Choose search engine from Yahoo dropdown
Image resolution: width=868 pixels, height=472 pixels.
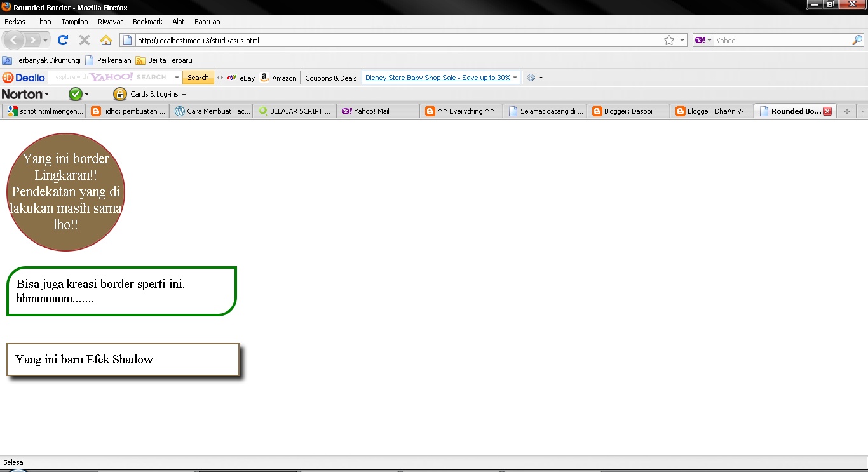coord(703,40)
